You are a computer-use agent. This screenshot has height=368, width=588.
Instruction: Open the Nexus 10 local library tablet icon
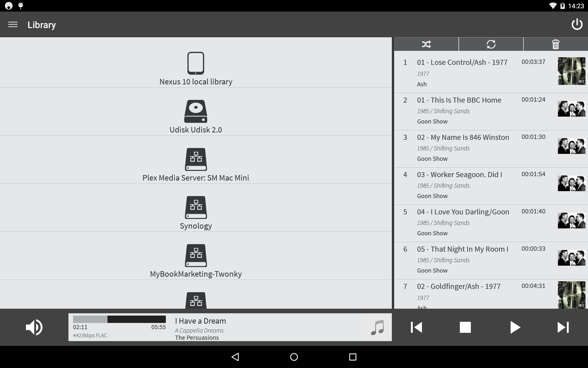click(196, 63)
